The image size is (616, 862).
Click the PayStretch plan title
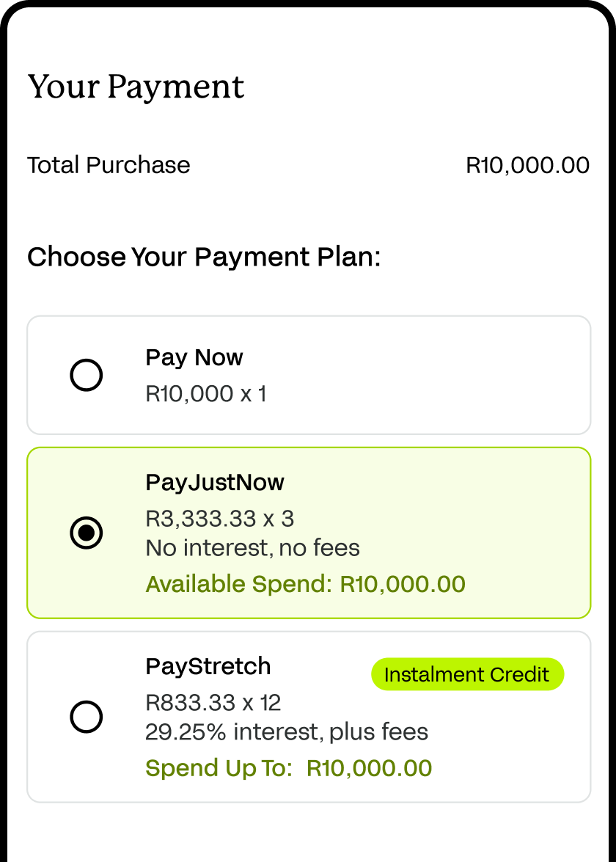[208, 666]
